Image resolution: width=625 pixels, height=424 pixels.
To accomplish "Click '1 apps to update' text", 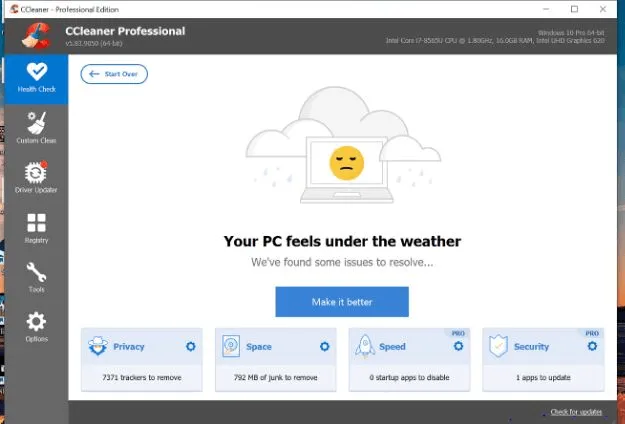I will [543, 377].
